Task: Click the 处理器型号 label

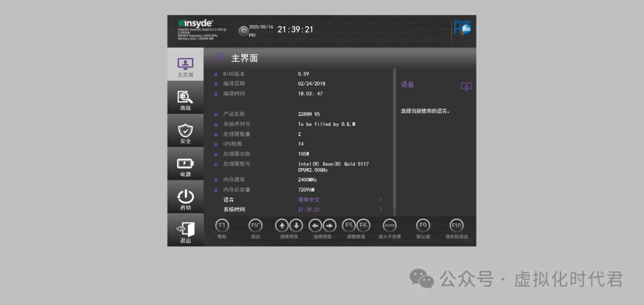Action: 237,164
